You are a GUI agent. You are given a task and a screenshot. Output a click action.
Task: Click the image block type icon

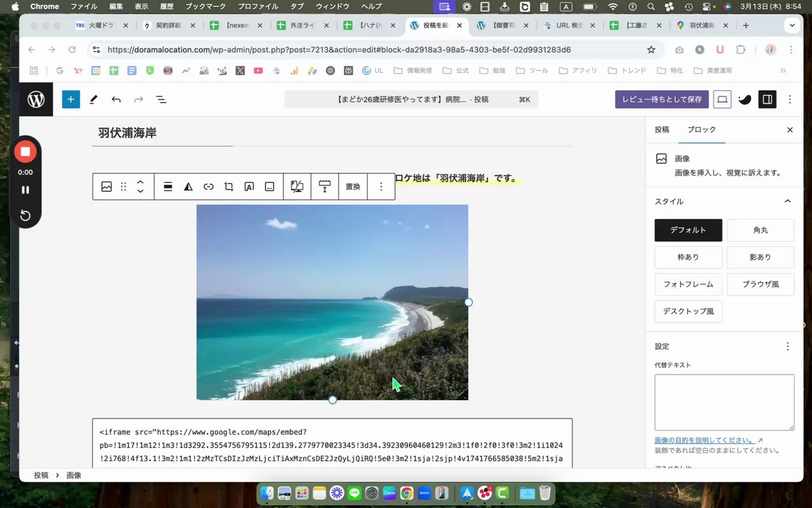pos(107,187)
